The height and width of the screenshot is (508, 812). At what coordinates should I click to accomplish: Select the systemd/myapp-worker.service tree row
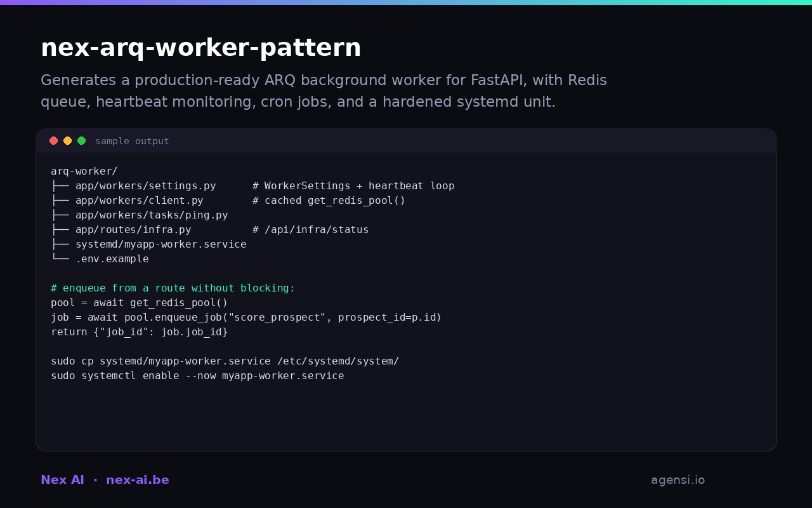148,244
